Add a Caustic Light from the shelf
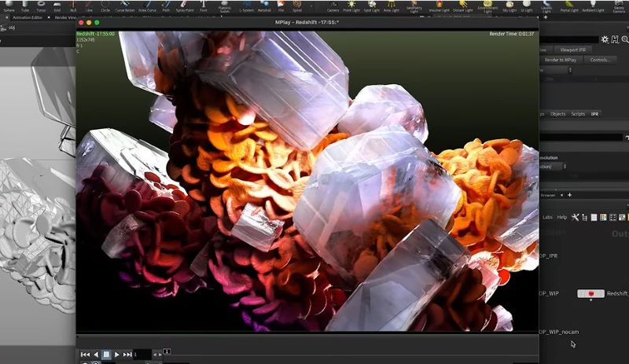Screen dimensions: 629x364 click(x=546, y=6)
